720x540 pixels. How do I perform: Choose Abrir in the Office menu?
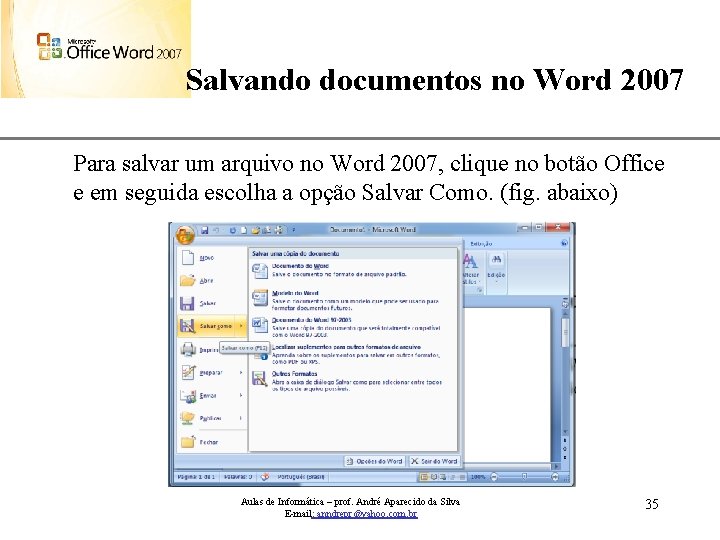click(x=212, y=280)
